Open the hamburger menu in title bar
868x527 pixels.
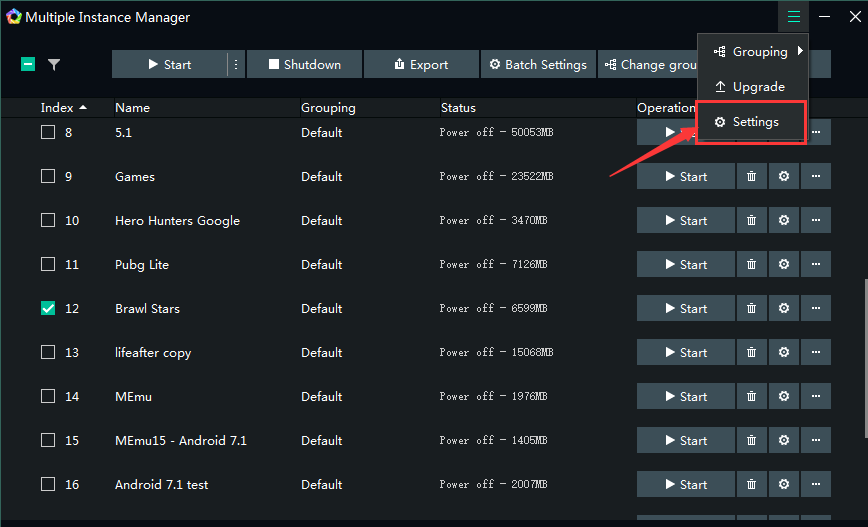tap(794, 17)
